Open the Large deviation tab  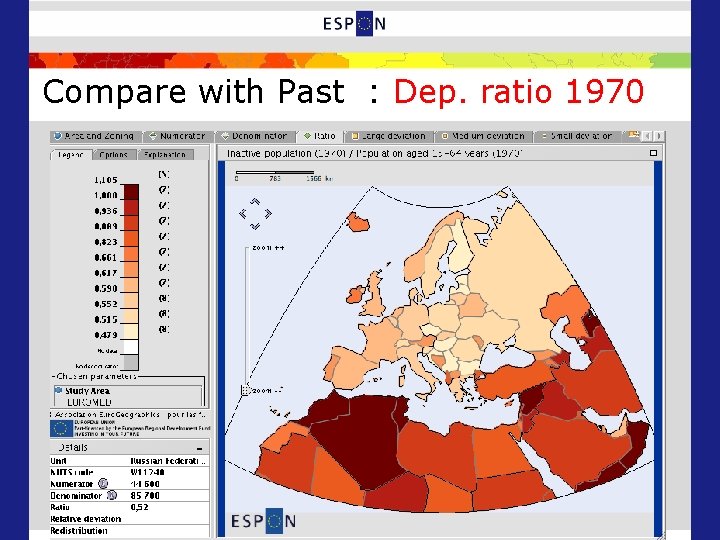click(x=388, y=136)
